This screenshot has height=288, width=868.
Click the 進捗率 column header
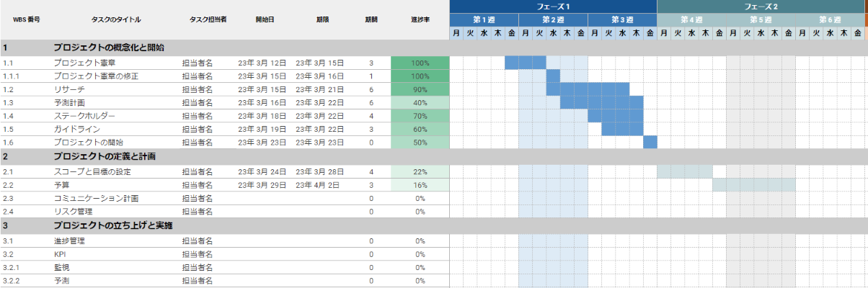(420, 19)
